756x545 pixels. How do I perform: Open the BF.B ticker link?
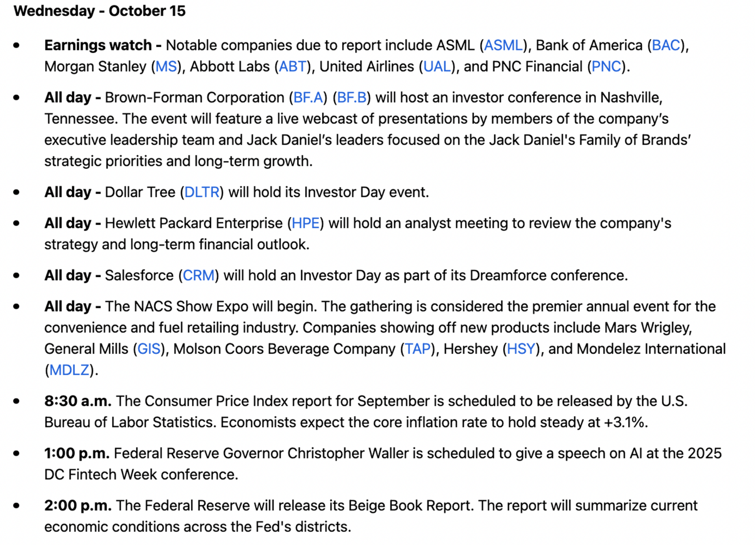352,98
